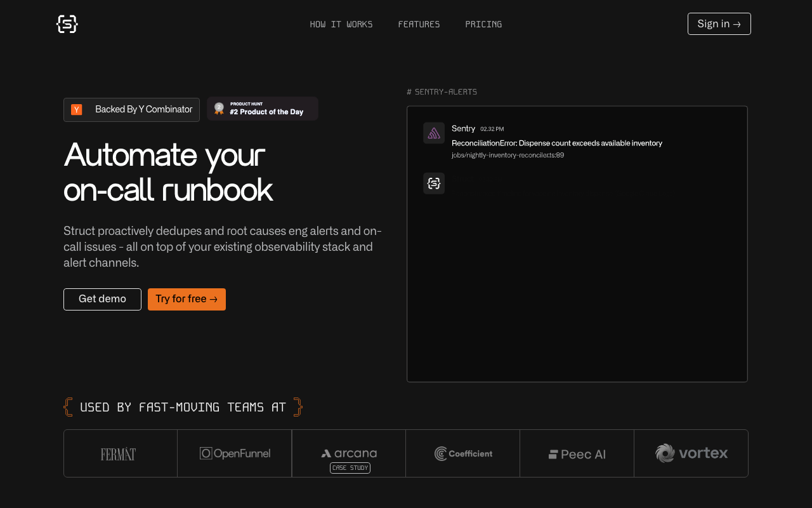The width and height of the screenshot is (812, 508).
Task: Open the #2 Product of the Day badge
Action: 263,109
